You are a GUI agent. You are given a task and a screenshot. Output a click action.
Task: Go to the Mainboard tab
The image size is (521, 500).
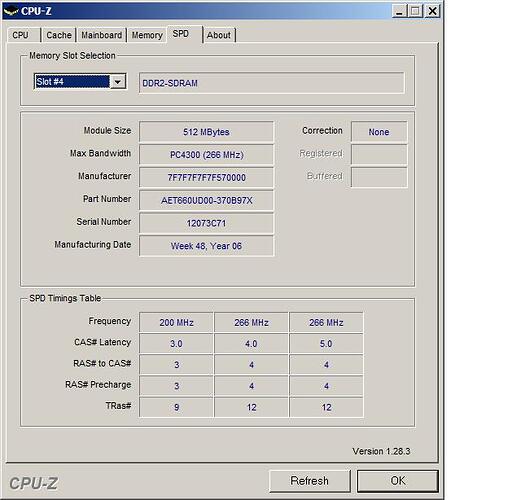(102, 35)
